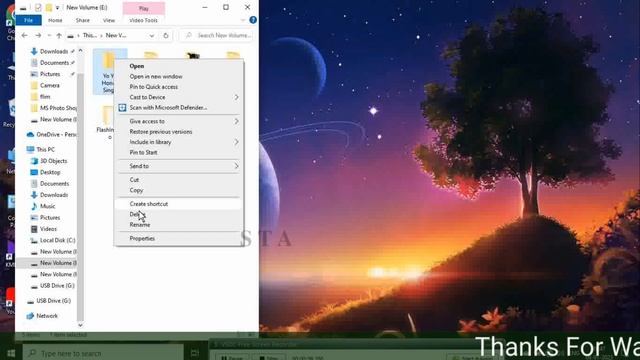Click the navigation pane scroll-up arrow
The height and width of the screenshot is (360, 640).
tap(80, 51)
